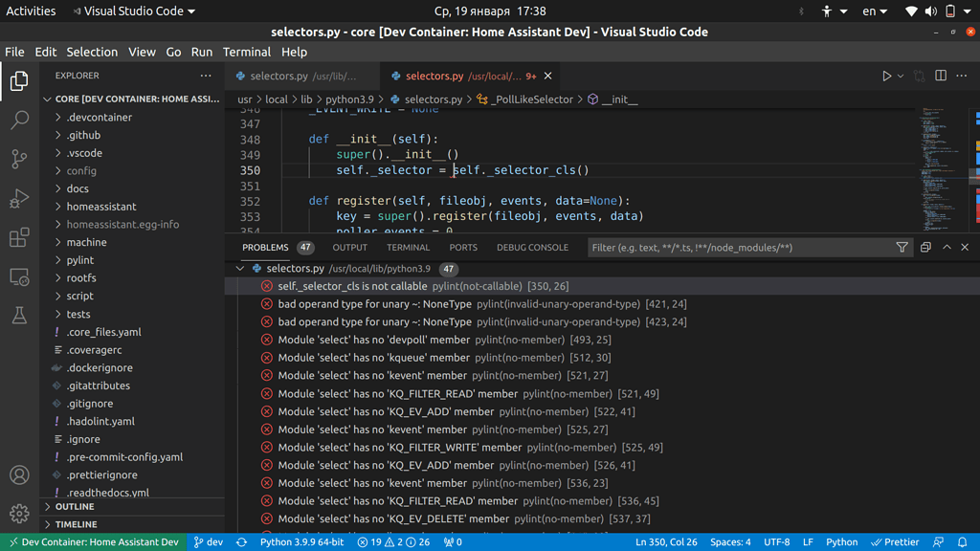Switch to the DEBUG CONSOLE tab

coord(532,248)
